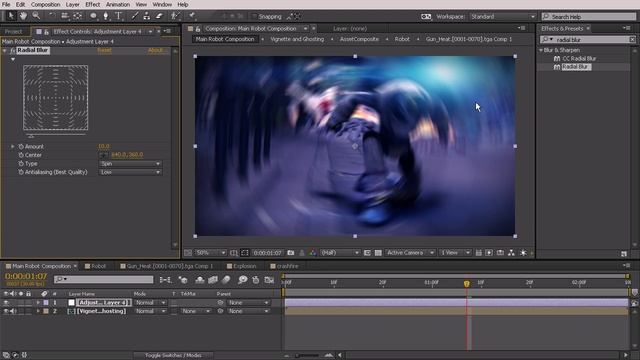
Task: Open the Type Spin dropdown
Action: (x=130, y=163)
